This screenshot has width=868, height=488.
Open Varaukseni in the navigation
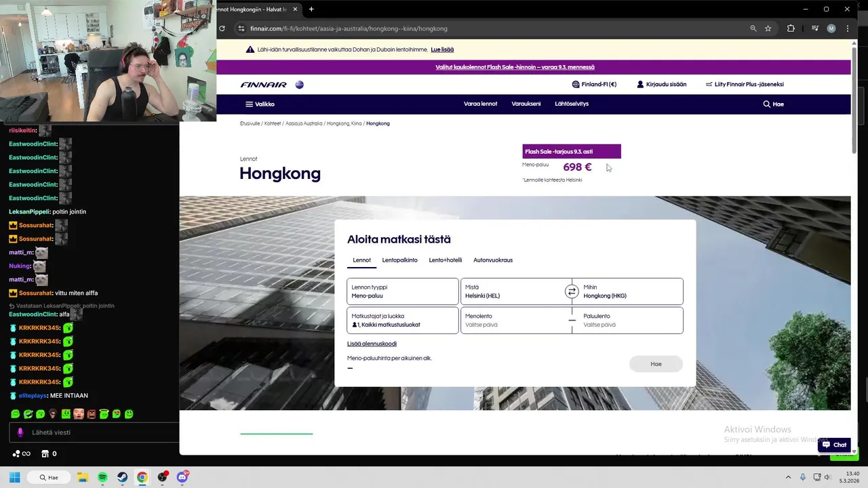tap(526, 104)
